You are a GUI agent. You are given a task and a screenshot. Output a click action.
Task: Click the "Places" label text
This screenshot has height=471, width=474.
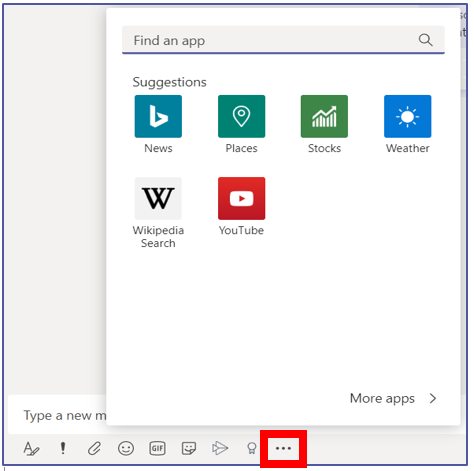pyautogui.click(x=241, y=148)
